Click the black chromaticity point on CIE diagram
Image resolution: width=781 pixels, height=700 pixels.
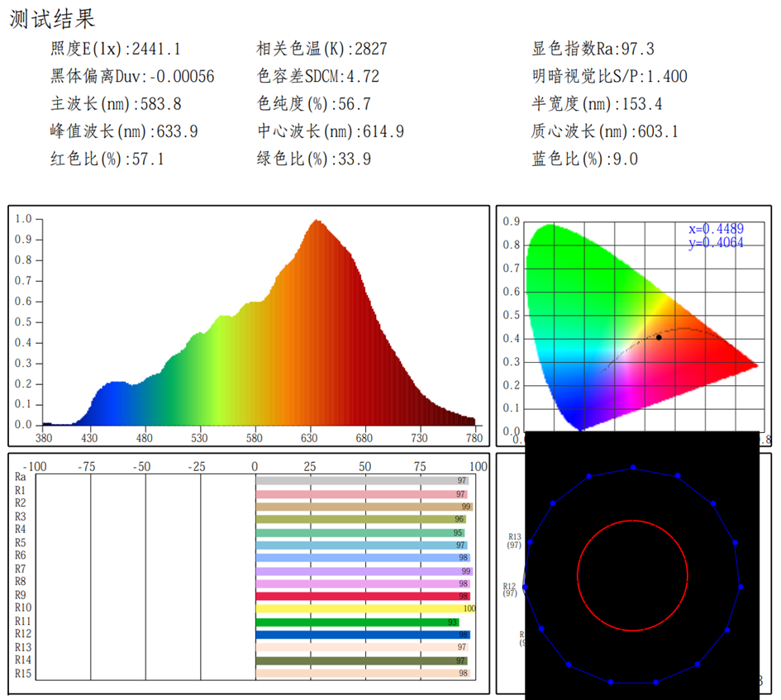[x=659, y=337]
